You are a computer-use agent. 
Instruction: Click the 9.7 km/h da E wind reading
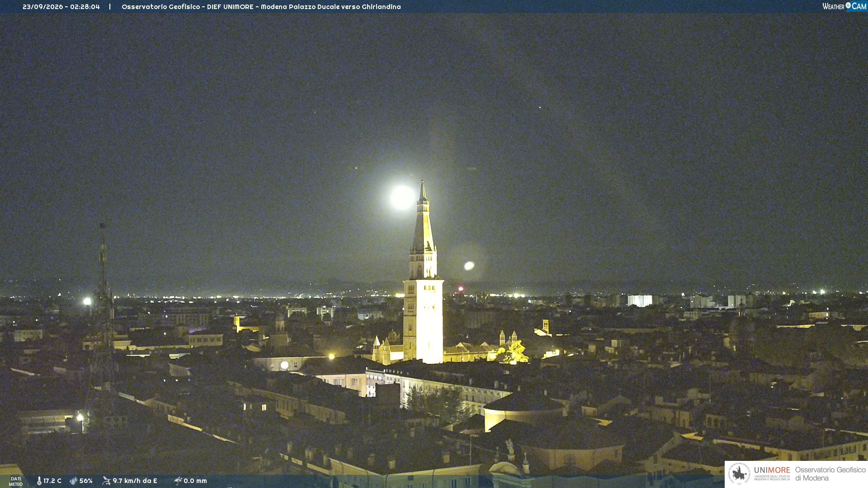pyautogui.click(x=135, y=481)
